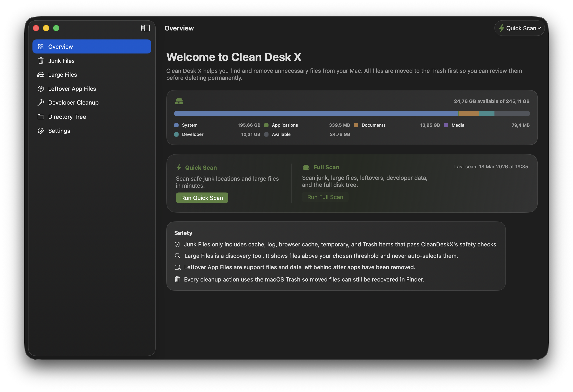
Task: Click the System size value '195,66 GB'
Action: [249, 125]
